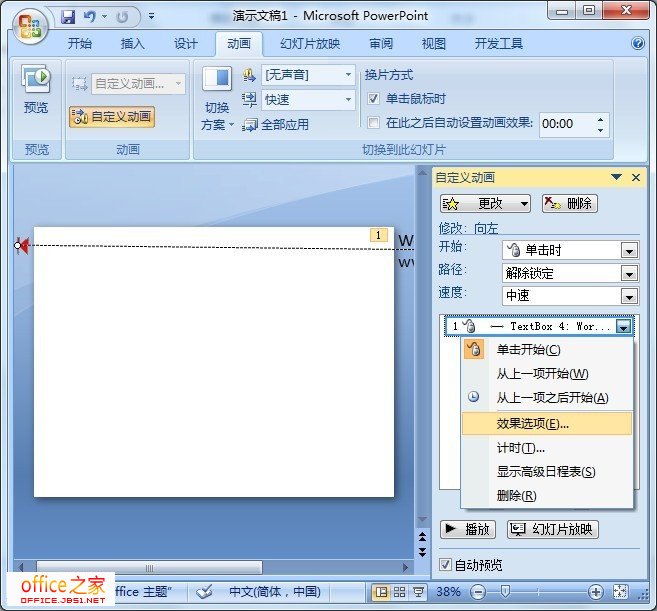Choose 从上一项之后开始(A) menu entry

coord(547,397)
